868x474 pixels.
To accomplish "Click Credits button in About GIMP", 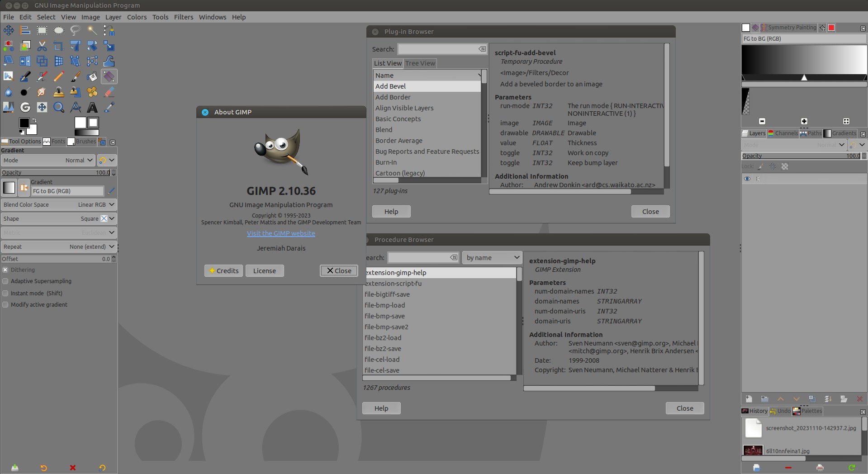I will pos(223,270).
